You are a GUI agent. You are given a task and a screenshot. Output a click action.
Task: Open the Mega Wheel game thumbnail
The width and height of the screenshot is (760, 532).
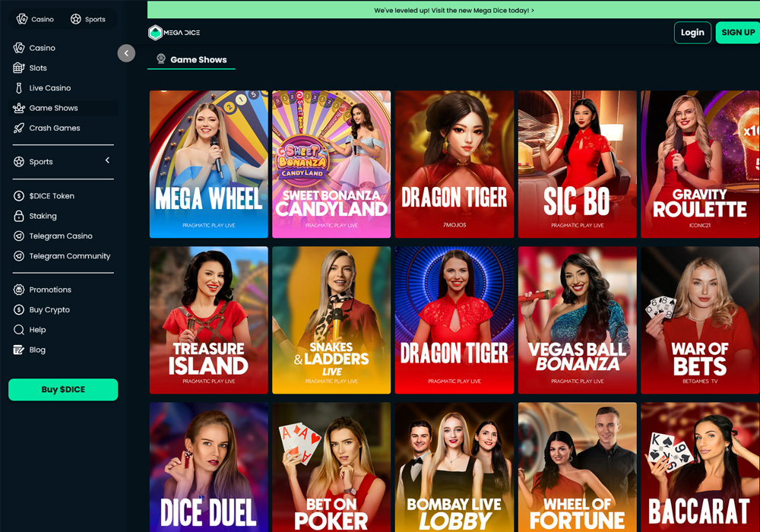(x=209, y=164)
